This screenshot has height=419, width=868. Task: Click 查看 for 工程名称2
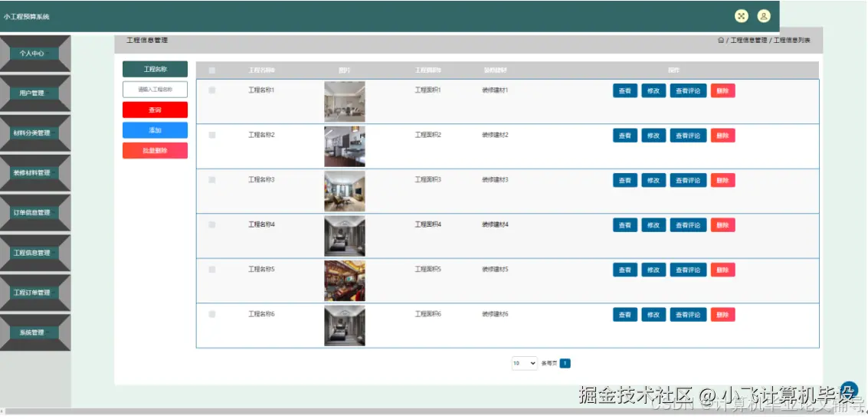coord(625,136)
